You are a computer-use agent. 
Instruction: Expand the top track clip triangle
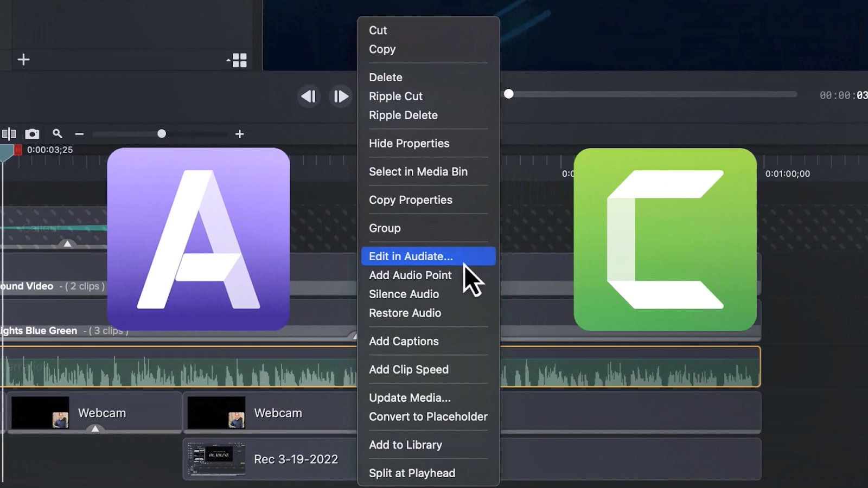tap(67, 244)
